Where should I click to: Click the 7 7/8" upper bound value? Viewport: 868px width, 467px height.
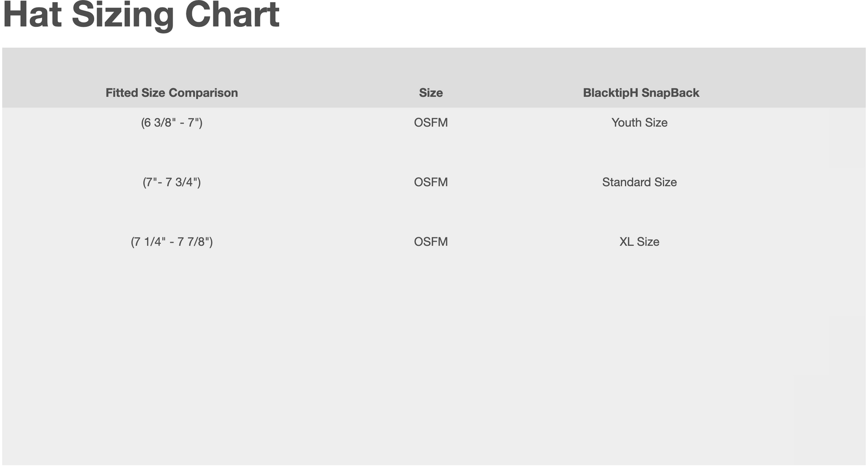(x=194, y=242)
